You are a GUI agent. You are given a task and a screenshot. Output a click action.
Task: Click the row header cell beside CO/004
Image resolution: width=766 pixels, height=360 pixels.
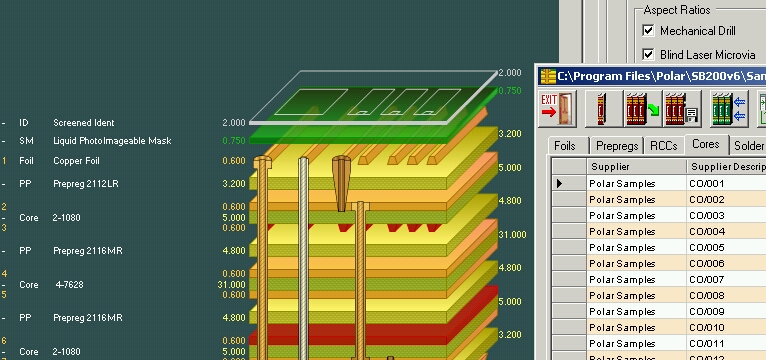coord(569,231)
